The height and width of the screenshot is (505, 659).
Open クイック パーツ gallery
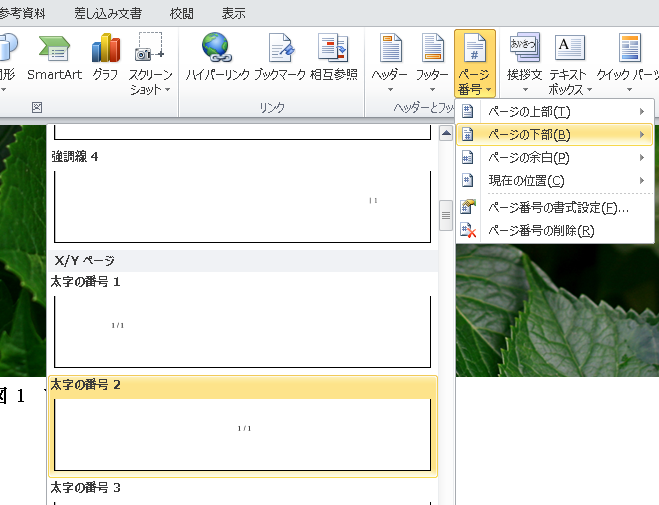pos(628,63)
